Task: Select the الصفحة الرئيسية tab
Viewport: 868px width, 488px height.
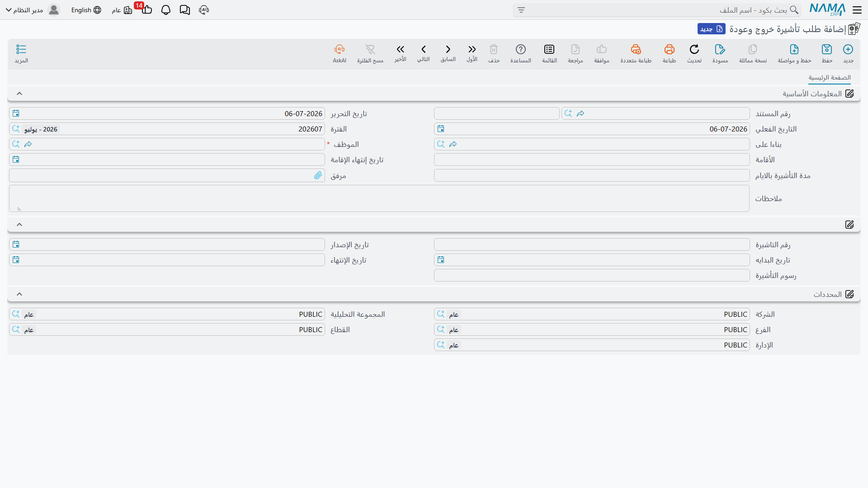Action: (x=830, y=78)
